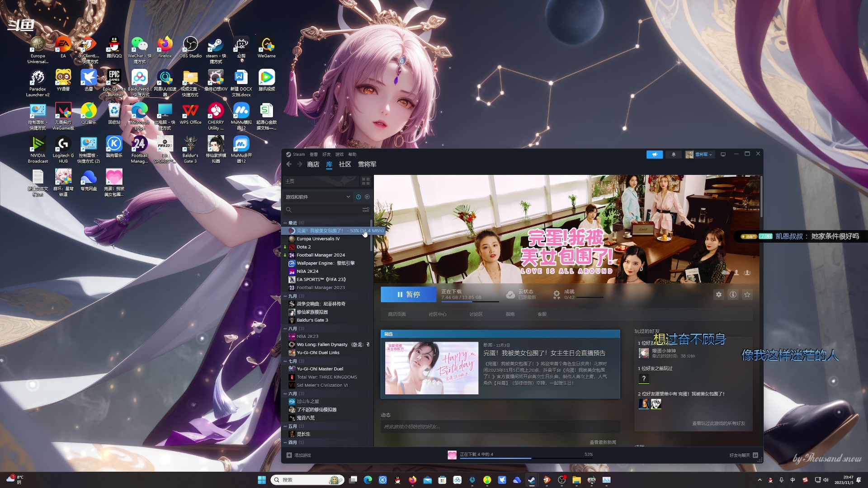Open File Explorer in taskbar
This screenshot has height=488, width=868.
point(576,480)
